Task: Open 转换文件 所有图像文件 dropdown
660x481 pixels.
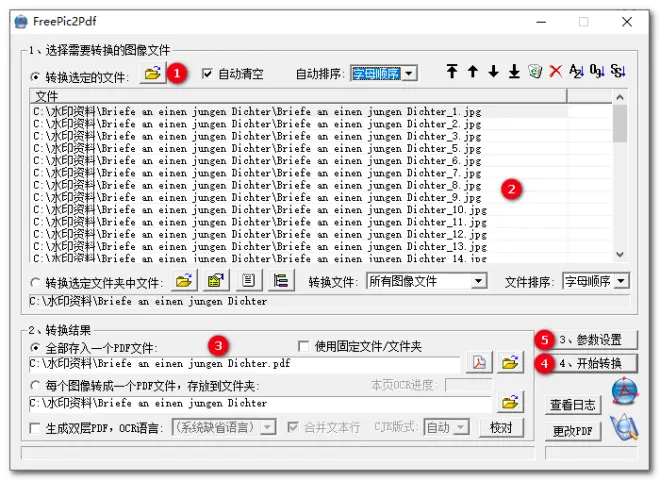Action: pos(427,281)
